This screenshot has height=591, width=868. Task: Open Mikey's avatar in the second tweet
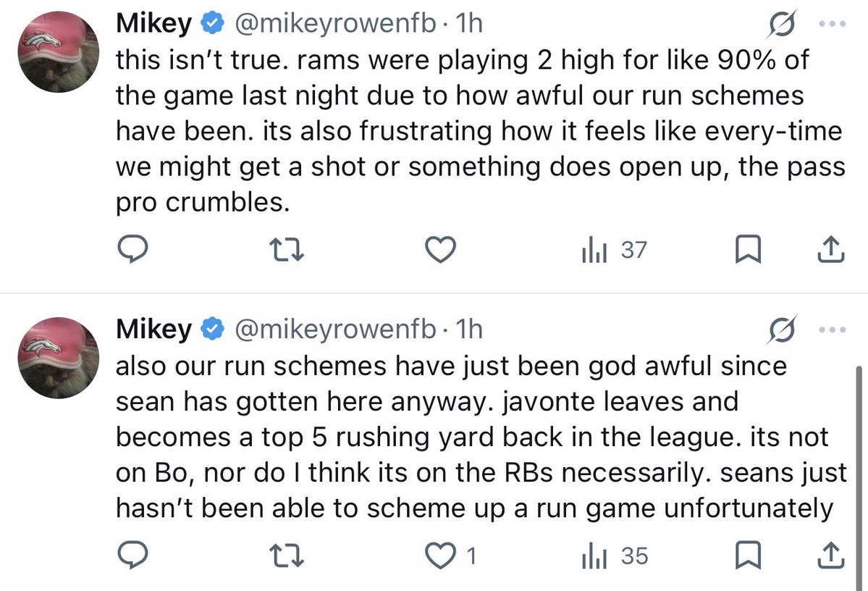(58, 358)
